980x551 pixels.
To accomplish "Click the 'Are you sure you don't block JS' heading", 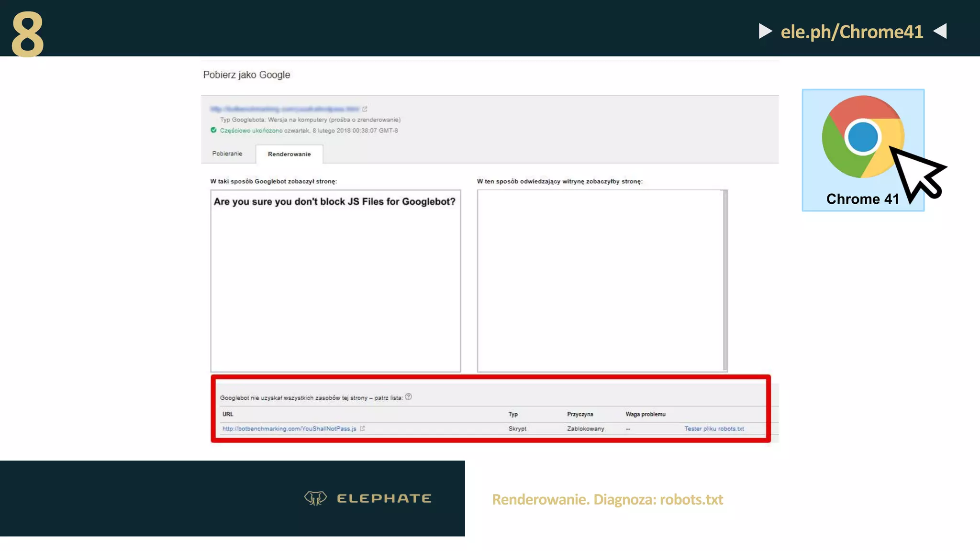I will (334, 202).
